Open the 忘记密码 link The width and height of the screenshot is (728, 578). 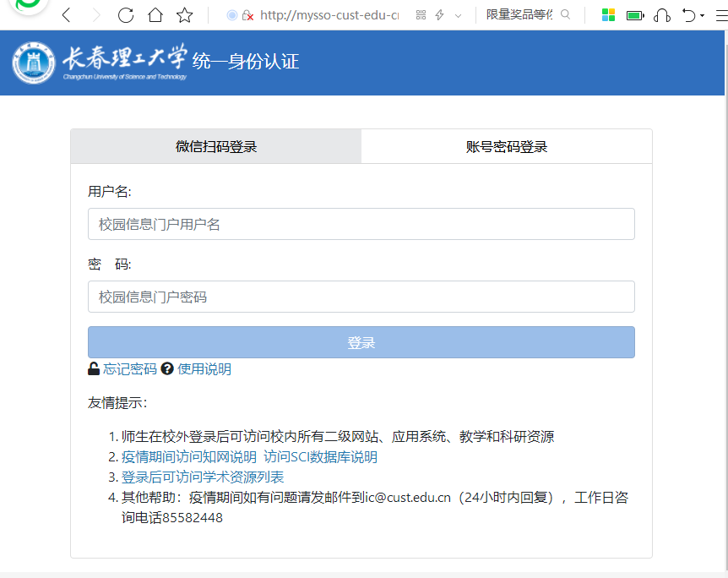pyautogui.click(x=129, y=369)
